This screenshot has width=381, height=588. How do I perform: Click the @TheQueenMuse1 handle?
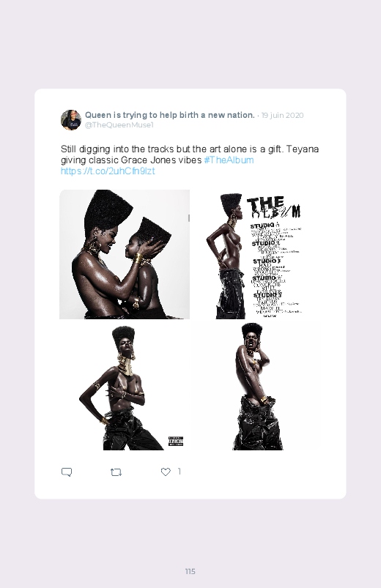(119, 125)
